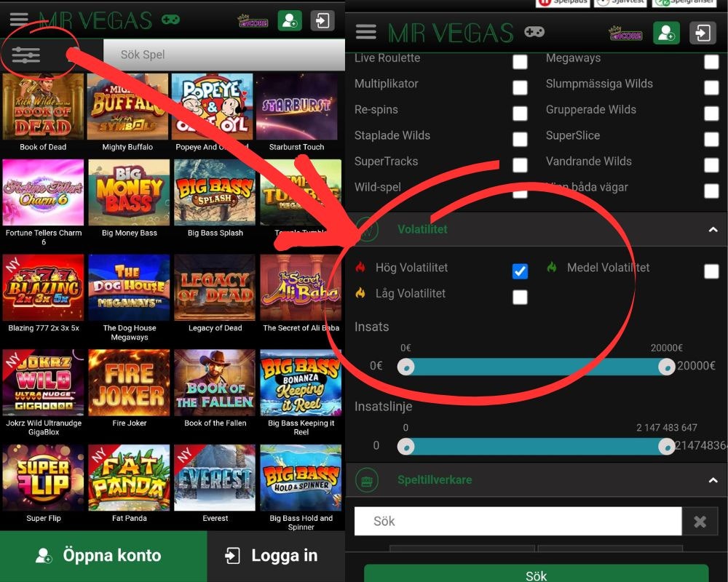This screenshot has height=582, width=728.
Task: Collapse the Volatilitet section
Action: [x=713, y=229]
